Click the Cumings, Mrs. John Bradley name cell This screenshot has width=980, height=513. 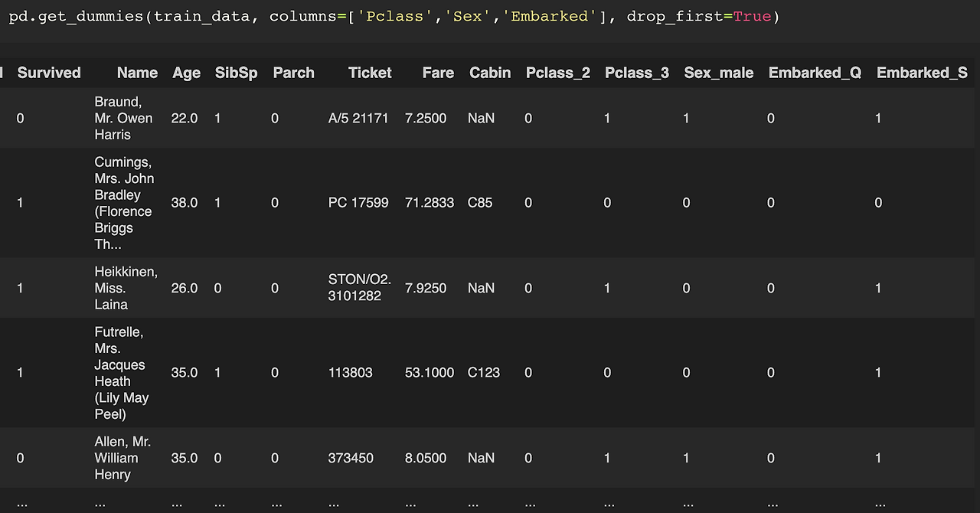point(125,203)
